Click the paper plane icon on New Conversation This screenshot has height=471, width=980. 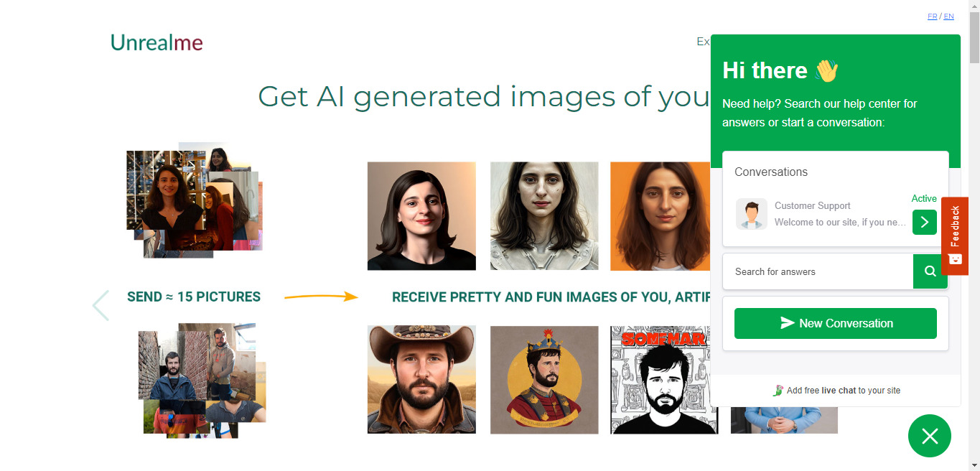pos(788,323)
